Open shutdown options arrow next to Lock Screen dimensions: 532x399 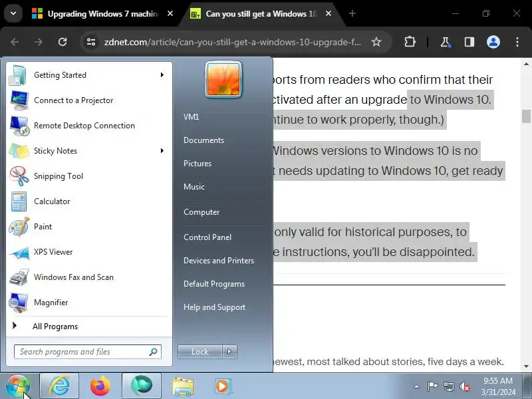pos(229,352)
